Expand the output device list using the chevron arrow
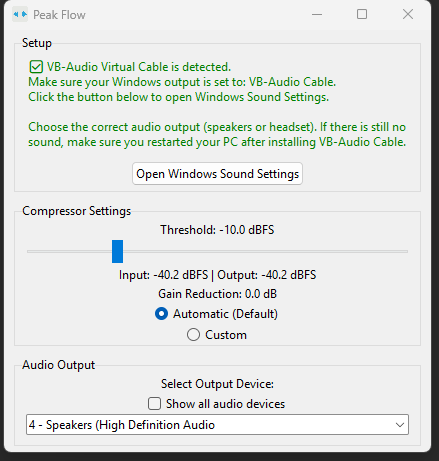Image resolution: width=439 pixels, height=461 pixels. tap(400, 425)
